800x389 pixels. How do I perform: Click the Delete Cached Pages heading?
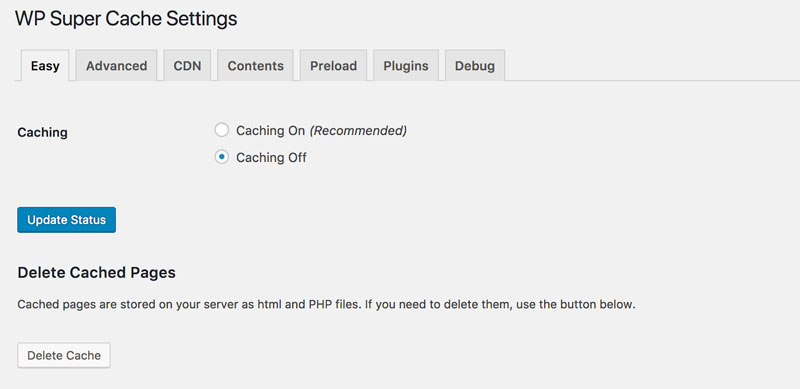96,273
